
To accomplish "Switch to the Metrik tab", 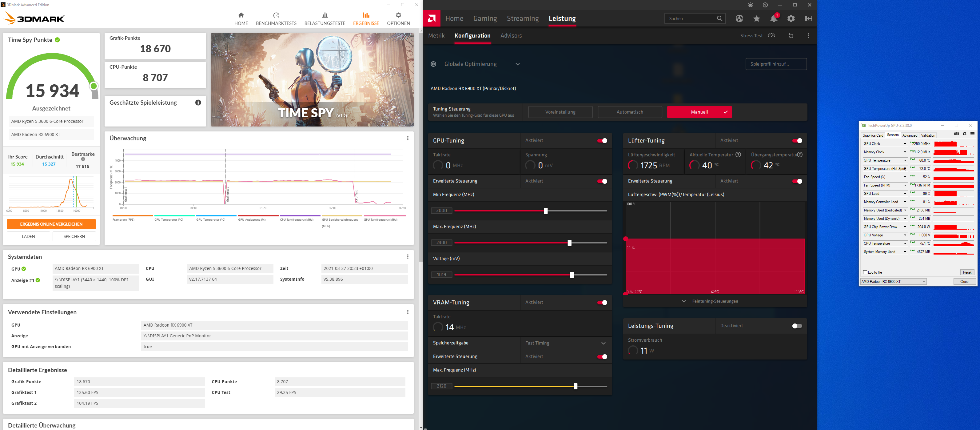I will (x=436, y=36).
